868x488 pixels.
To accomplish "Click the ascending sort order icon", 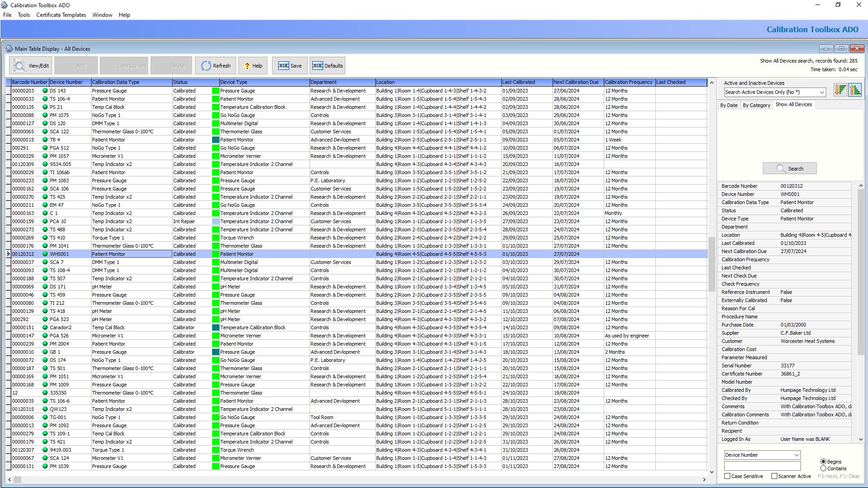I will coord(855,90).
